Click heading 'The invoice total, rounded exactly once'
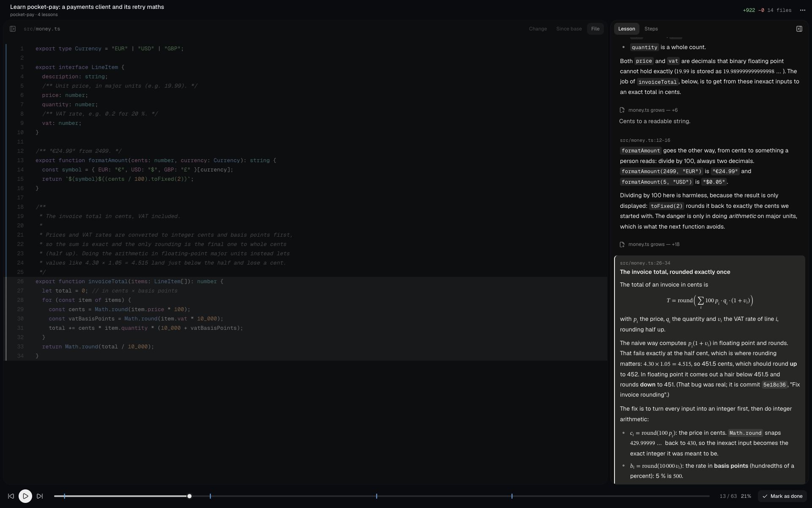This screenshot has width=812, height=508. pyautogui.click(x=675, y=272)
